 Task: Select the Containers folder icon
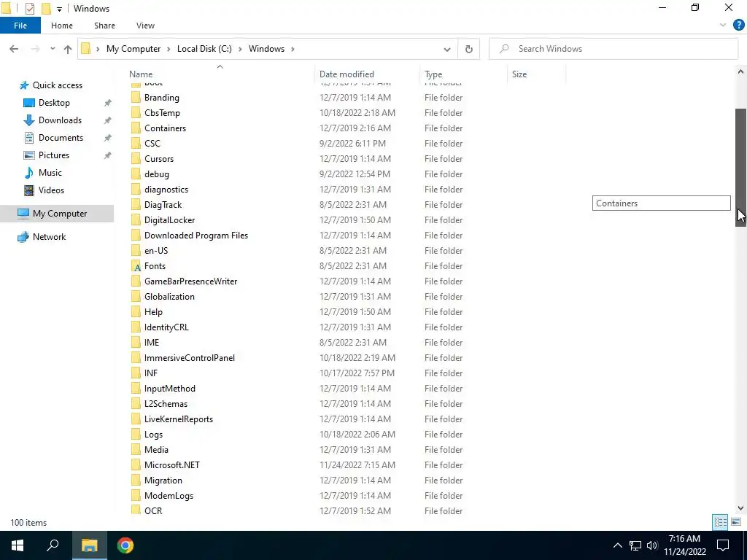136,128
